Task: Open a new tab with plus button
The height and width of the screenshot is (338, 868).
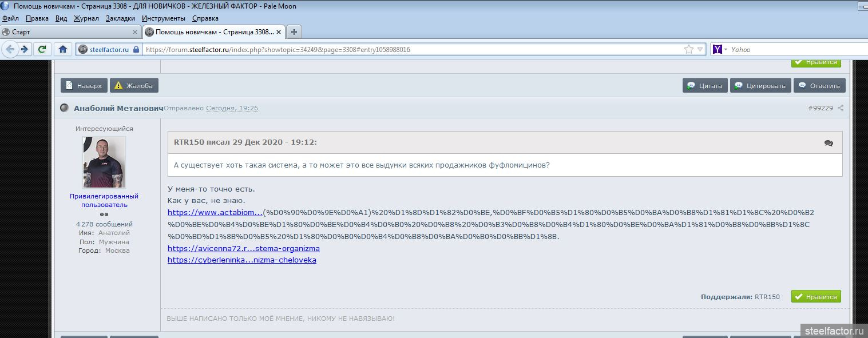Action: [x=294, y=32]
